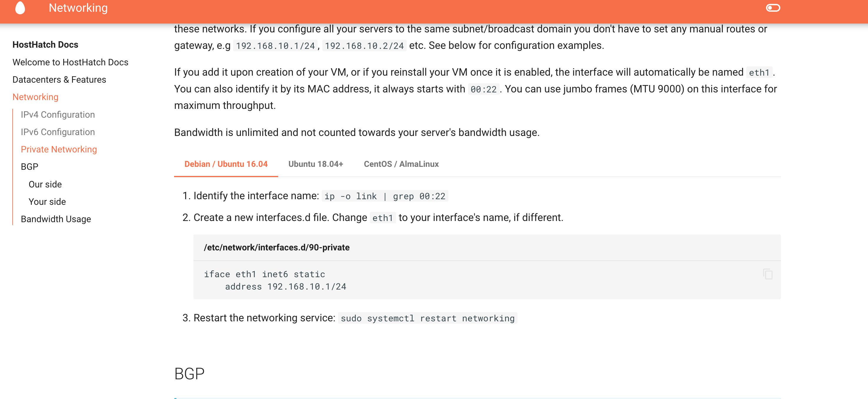Select the Debian / Ubuntu 16.04 tab
The image size is (868, 399).
226,164
